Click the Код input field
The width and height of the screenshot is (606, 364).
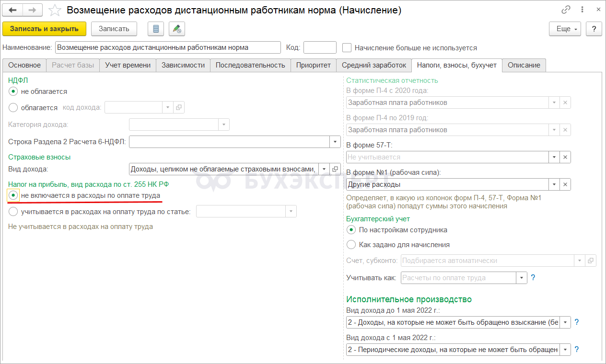tap(320, 47)
